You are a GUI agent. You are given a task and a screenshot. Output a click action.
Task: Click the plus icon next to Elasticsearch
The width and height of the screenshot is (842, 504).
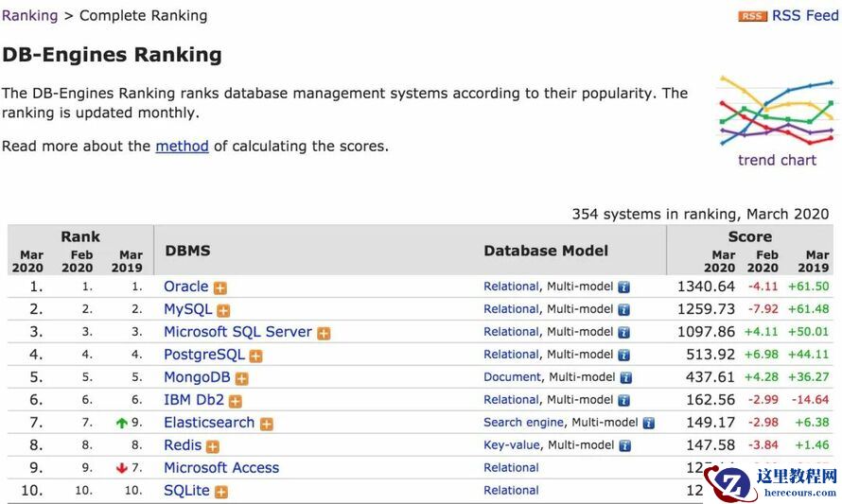pos(266,424)
